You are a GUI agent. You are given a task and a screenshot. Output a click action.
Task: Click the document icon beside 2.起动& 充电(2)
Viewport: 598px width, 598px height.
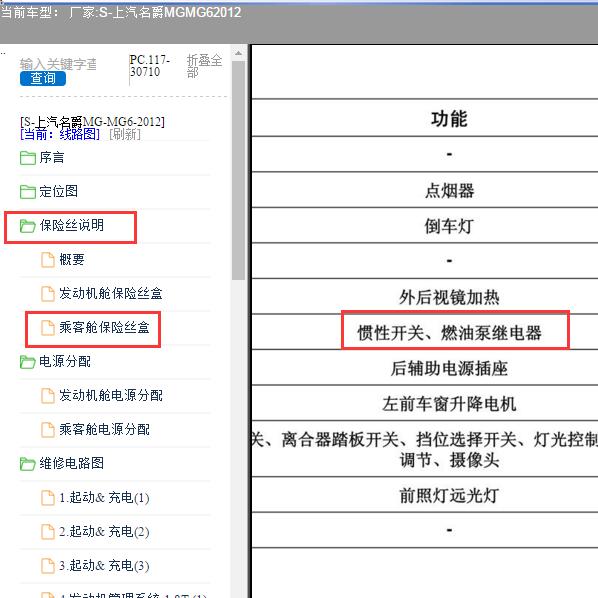pyautogui.click(x=48, y=532)
